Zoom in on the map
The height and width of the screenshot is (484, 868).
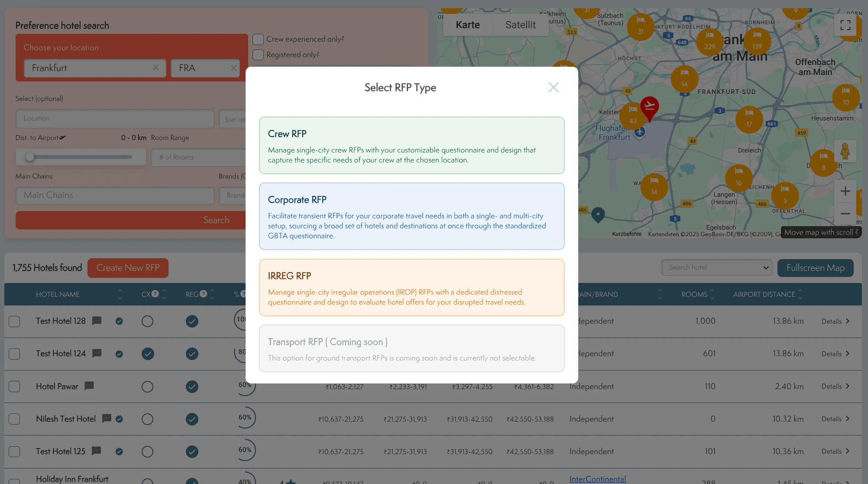pyautogui.click(x=845, y=191)
